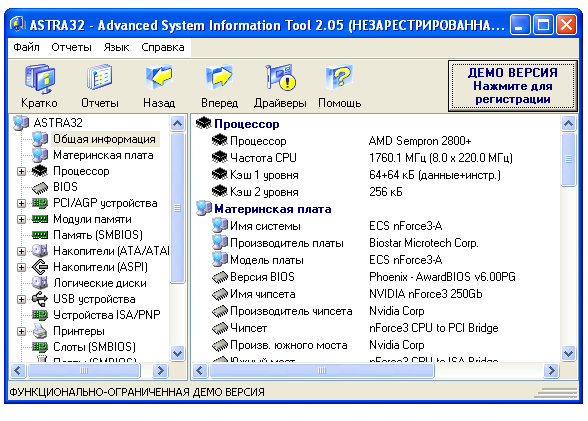Open the Кратко summary toolbar icon
Viewport: 588px width, 421px height.
point(40,79)
